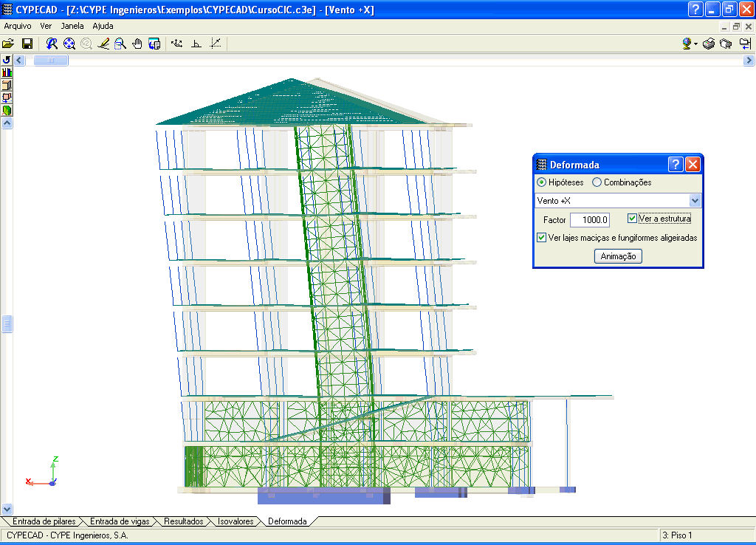
Task: Open a project with the open-folder icon
Action: [8, 44]
